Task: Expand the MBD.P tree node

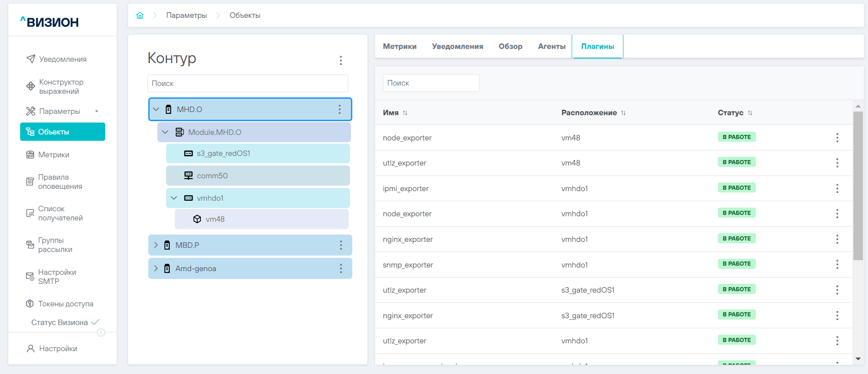Action: click(156, 245)
